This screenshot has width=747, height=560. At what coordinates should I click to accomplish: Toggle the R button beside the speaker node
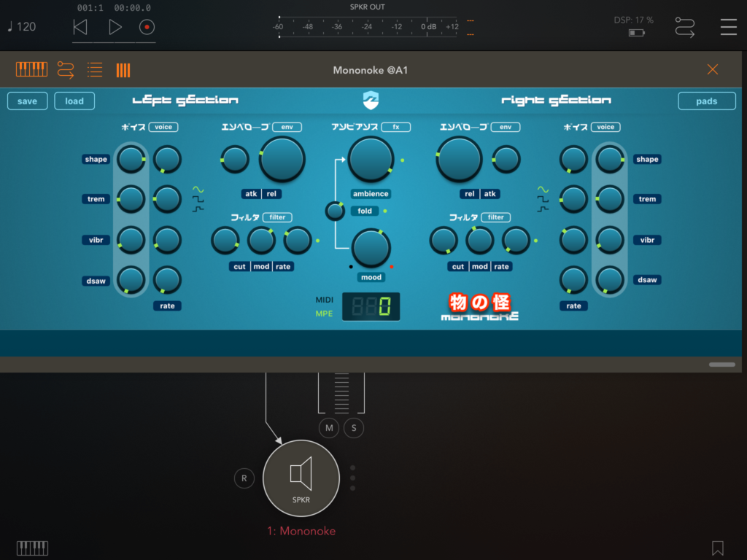coord(244,478)
